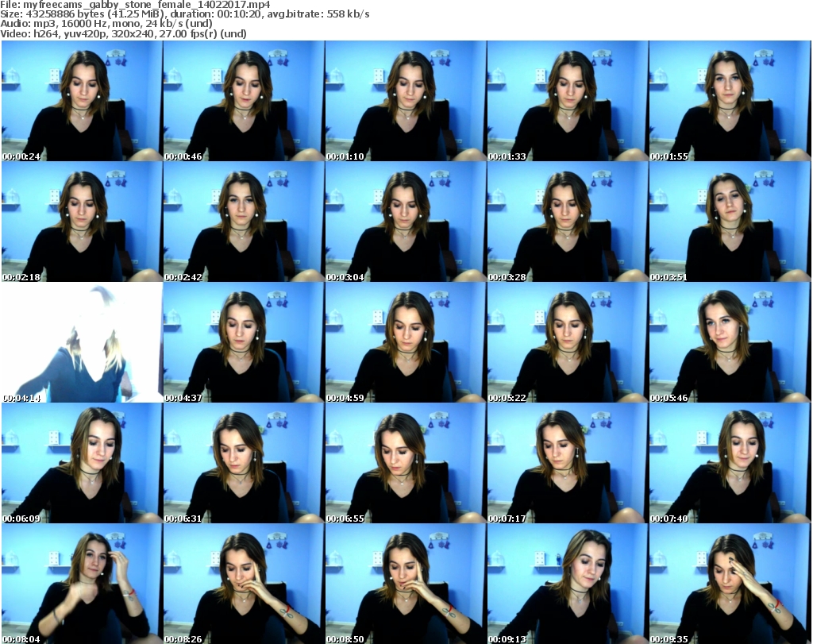Select the thumbnail frame at 00:05:22
Viewport: 813px width, 644px height.
568,342
